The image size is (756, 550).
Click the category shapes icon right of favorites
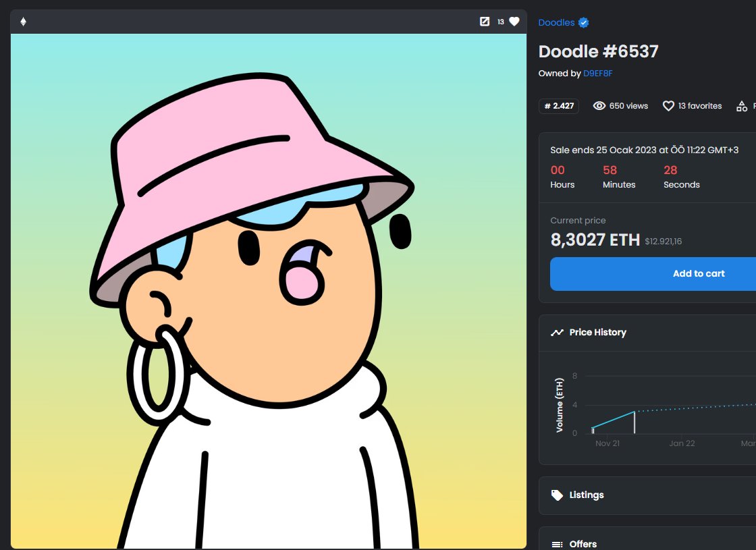click(742, 106)
